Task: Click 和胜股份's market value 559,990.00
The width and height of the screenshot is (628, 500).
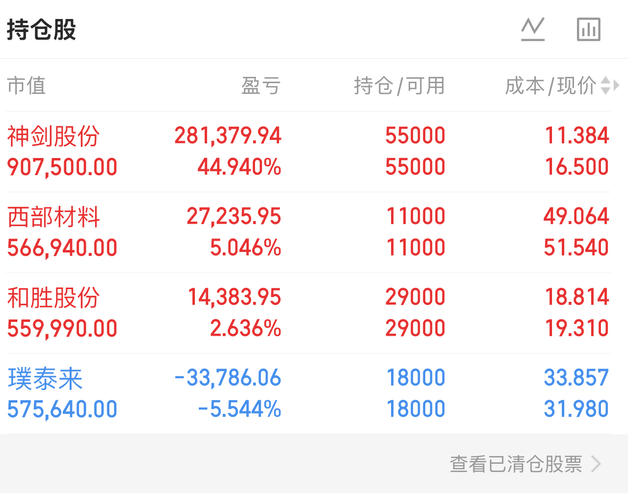Action: tap(62, 329)
